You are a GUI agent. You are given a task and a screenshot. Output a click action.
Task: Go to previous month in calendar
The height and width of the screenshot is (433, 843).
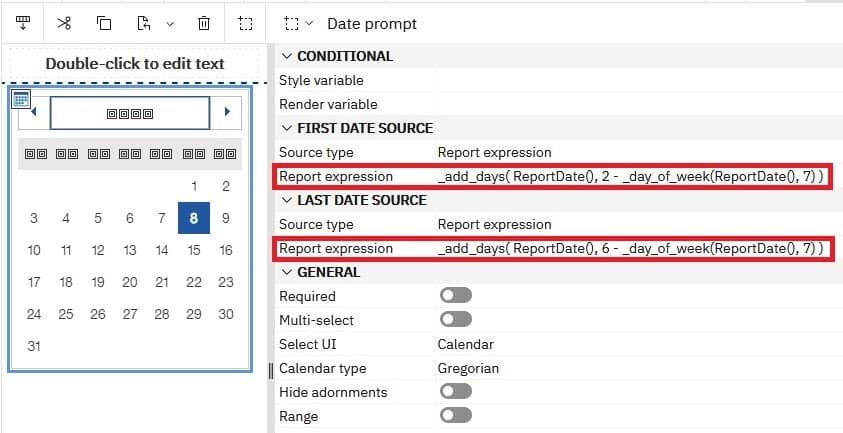click(33, 112)
